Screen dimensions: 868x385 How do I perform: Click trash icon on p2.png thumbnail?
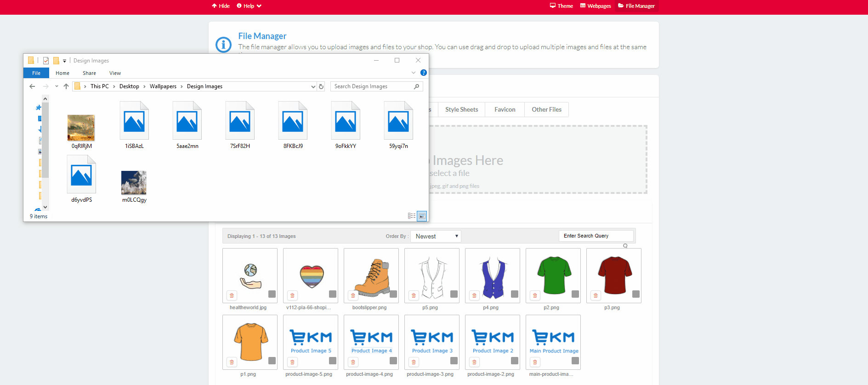[535, 295]
